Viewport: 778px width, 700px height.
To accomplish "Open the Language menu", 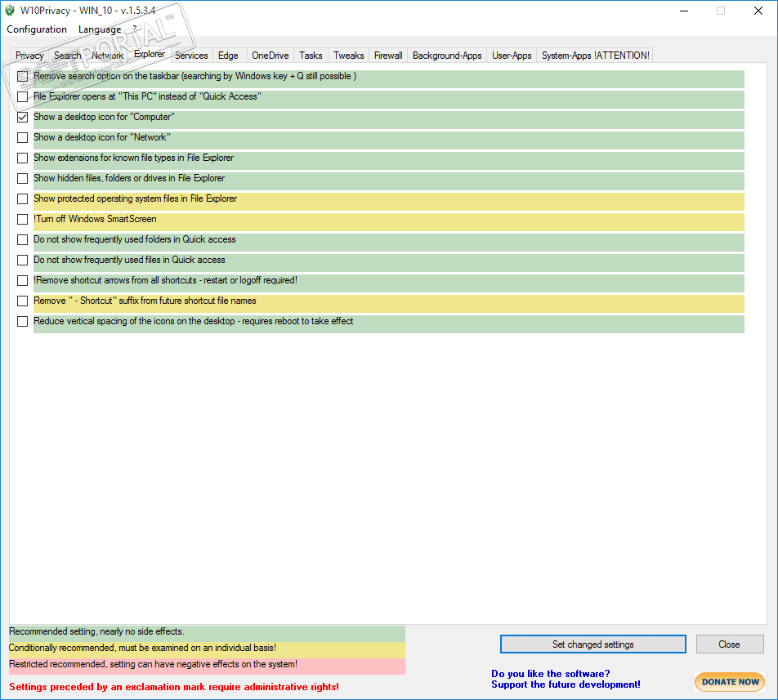I will pos(100,29).
